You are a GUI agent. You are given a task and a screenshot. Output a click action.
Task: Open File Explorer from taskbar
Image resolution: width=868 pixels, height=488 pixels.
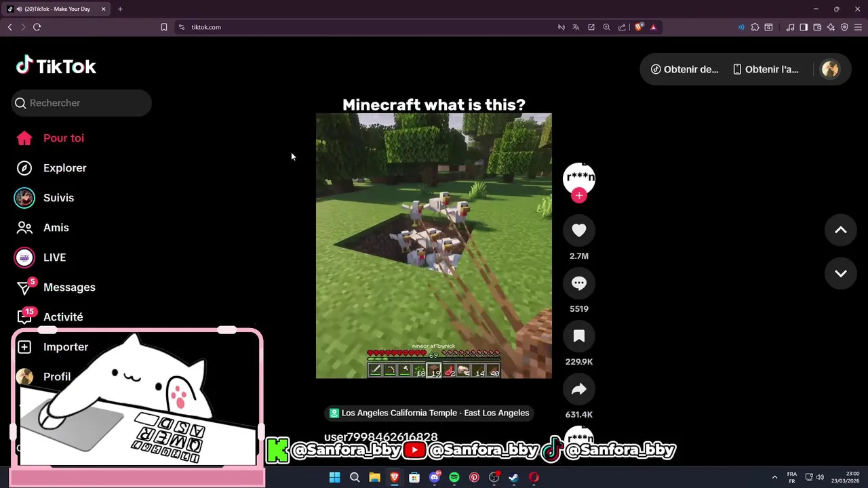click(x=374, y=477)
